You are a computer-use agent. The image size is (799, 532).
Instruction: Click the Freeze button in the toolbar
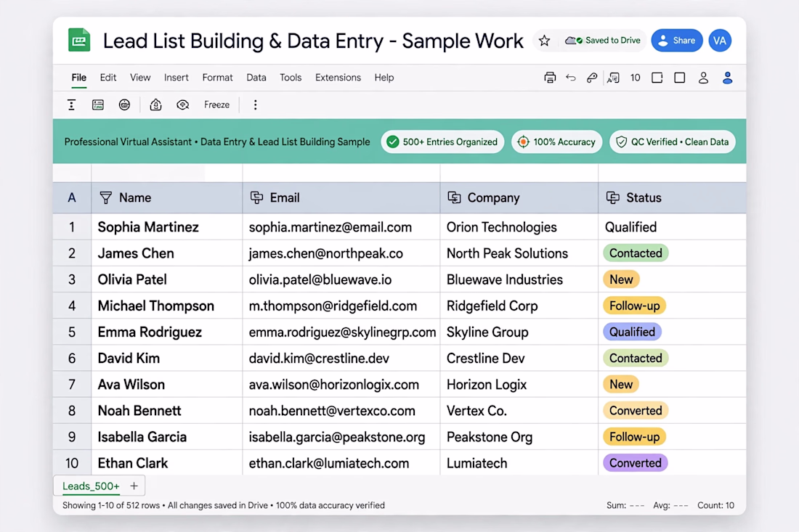[x=216, y=105]
